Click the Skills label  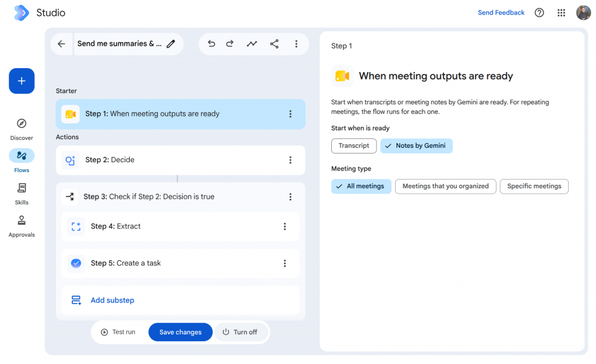tap(22, 203)
